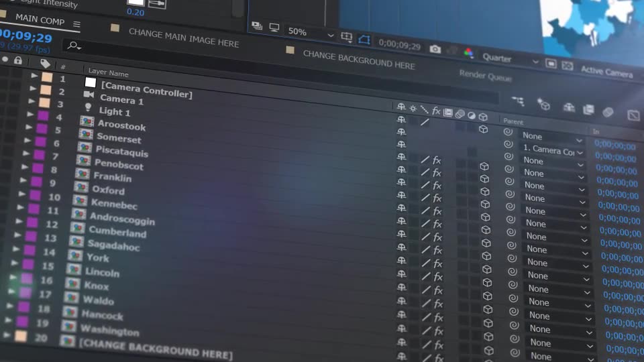Enable motion blur with the timeline icon
Screen dimensions: 644x362
(608, 112)
